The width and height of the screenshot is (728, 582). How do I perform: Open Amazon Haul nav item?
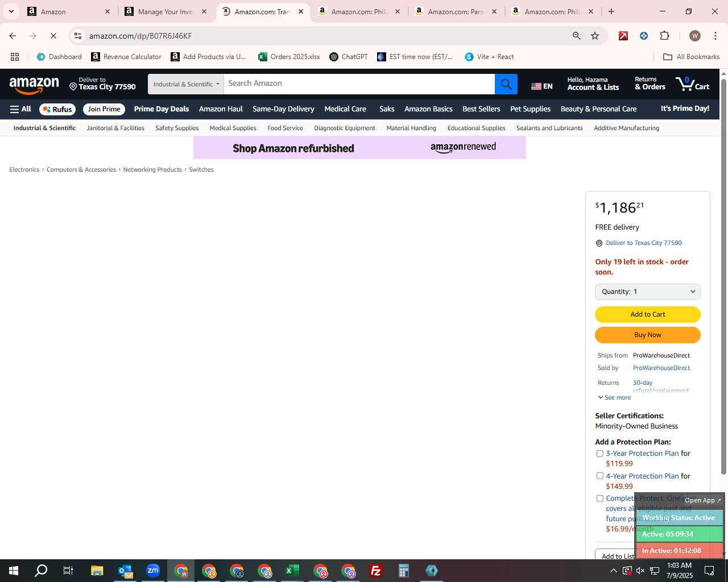click(x=221, y=109)
